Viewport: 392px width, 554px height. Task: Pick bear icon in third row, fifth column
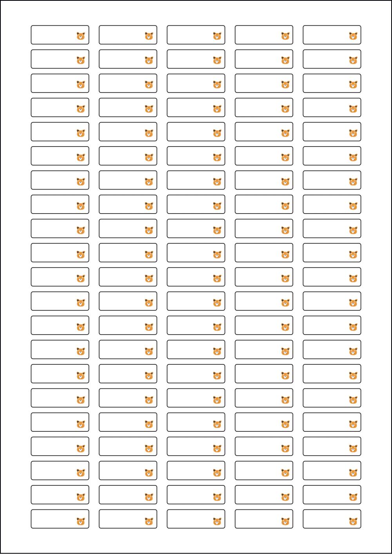coord(353,85)
